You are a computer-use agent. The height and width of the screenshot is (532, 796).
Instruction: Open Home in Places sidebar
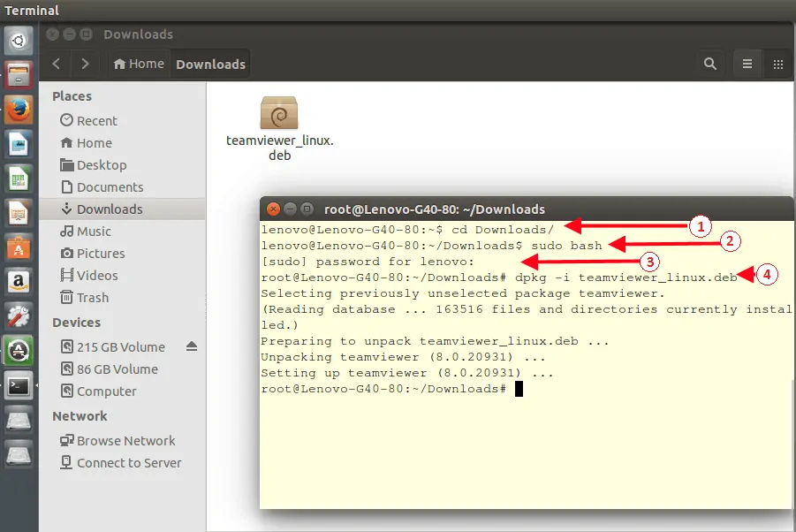[122, 143]
